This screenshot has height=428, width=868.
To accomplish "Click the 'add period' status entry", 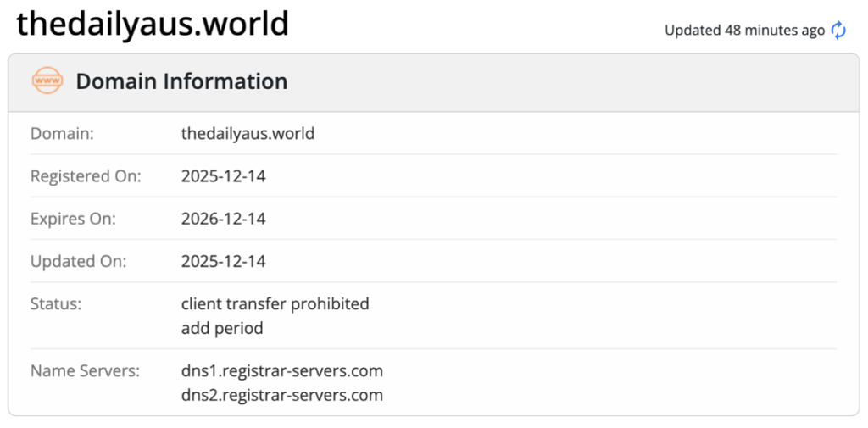I will tap(222, 328).
